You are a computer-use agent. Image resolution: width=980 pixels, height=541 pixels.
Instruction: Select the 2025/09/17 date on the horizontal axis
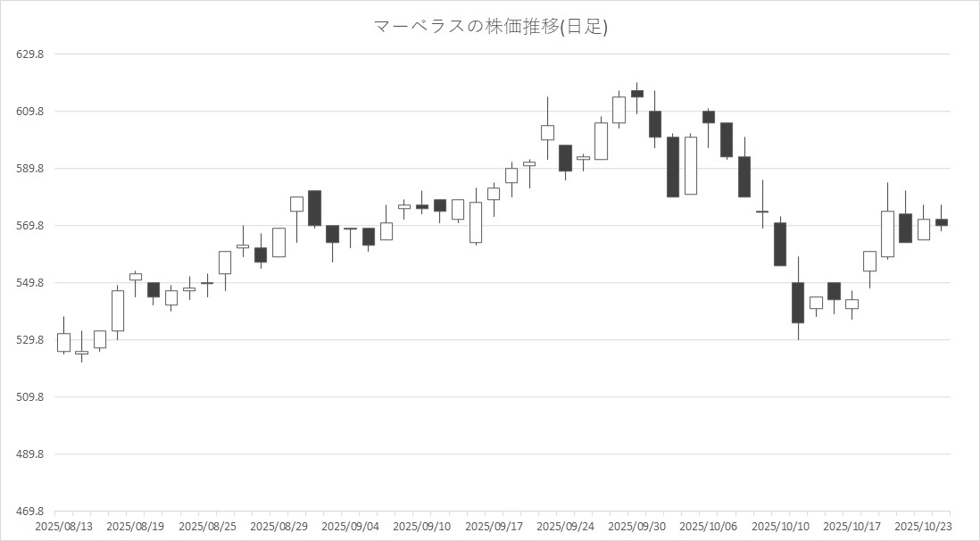[494, 527]
